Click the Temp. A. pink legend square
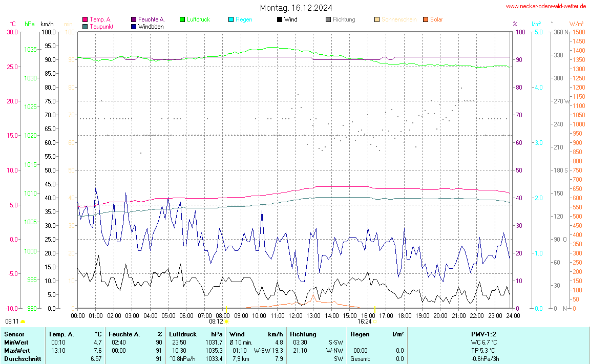The height and width of the screenshot is (364, 590). click(85, 19)
